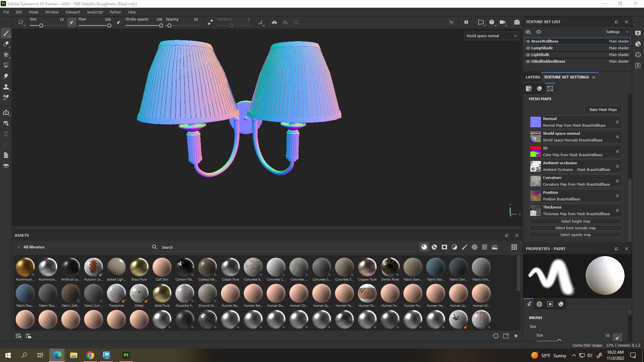Click the Copper Pure material thumbnail
Viewport: 644px width, 362px height.
tap(367, 267)
